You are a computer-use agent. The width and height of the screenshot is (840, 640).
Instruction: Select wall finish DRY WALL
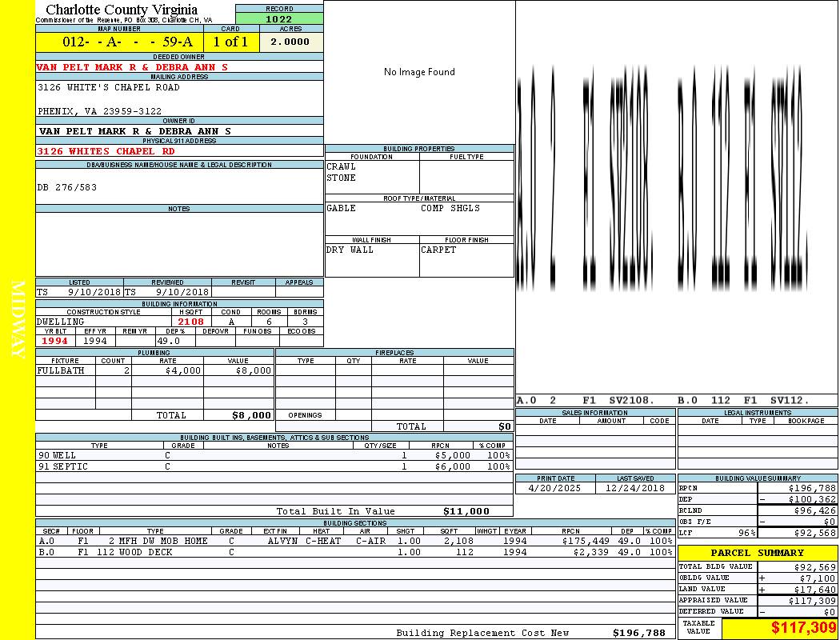coord(350,250)
